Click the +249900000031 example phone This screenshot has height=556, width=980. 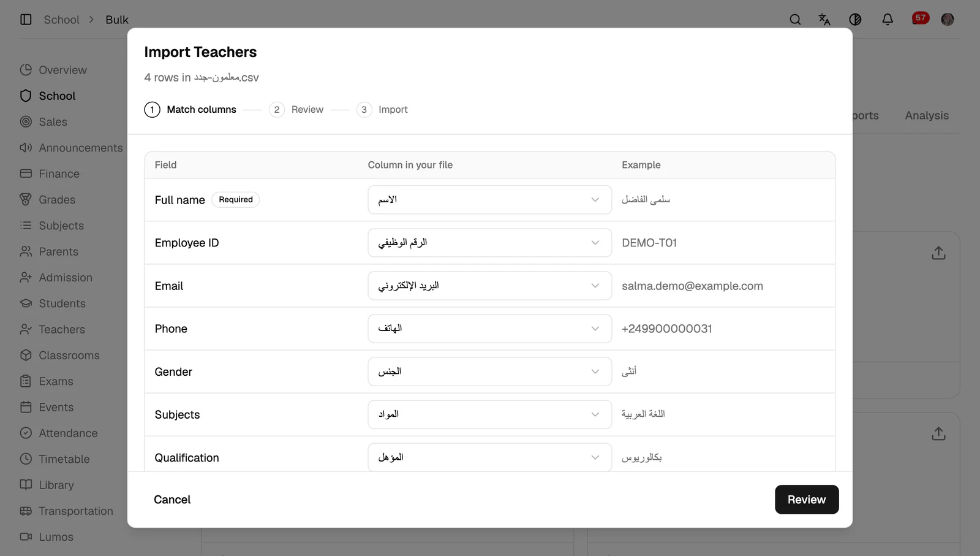pos(667,329)
